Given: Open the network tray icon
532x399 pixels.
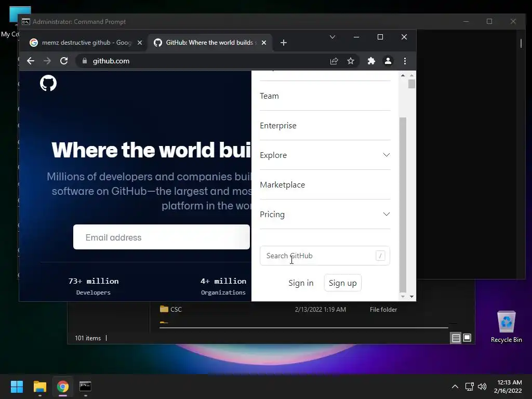Looking at the screenshot, I should point(469,387).
